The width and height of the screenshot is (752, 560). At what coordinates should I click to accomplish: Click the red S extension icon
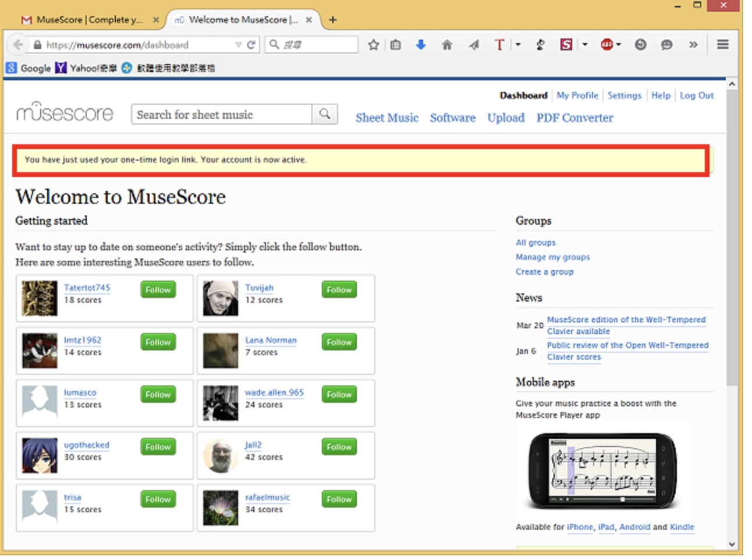pyautogui.click(x=566, y=45)
